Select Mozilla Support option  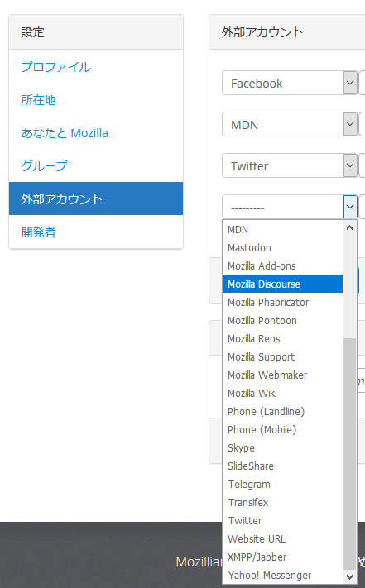click(x=282, y=357)
